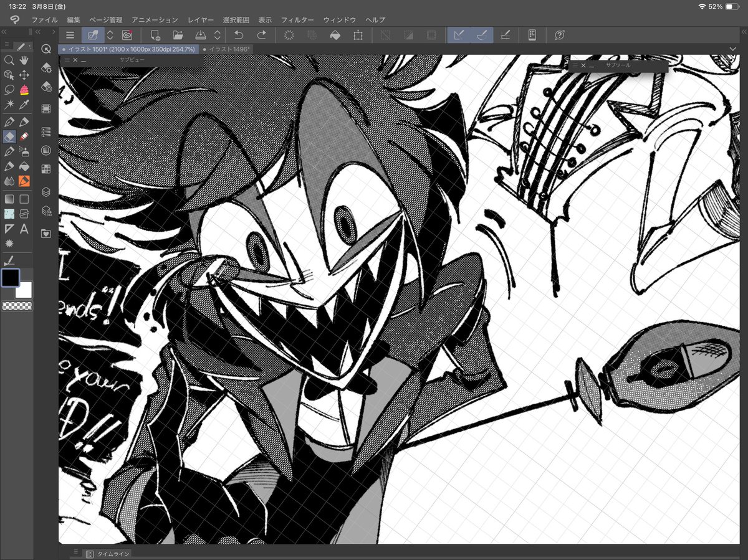The width and height of the screenshot is (748, 560).
Task: Select the Lasso selection tool
Action: (9, 90)
